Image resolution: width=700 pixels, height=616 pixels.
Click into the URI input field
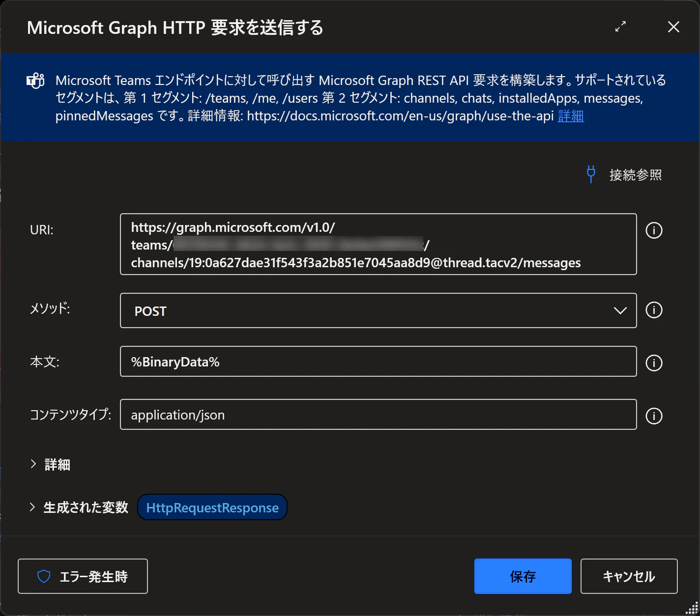[378, 244]
